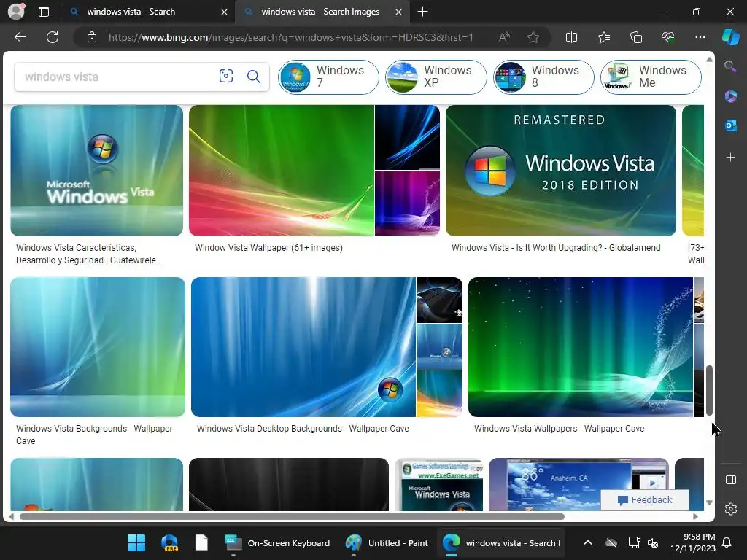Viewport: 747px width, 560px height.
Task: Open the volume muted tray icon
Action: click(x=653, y=542)
